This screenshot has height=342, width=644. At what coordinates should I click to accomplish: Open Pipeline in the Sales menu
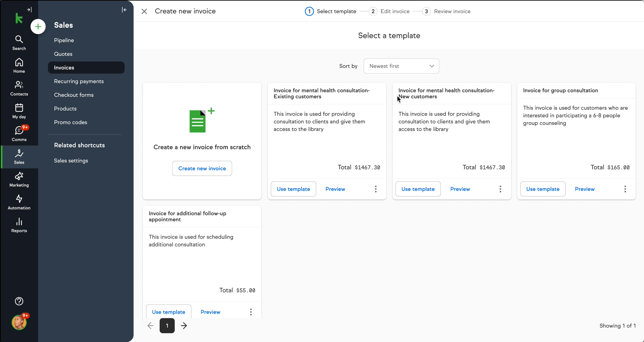pos(64,40)
